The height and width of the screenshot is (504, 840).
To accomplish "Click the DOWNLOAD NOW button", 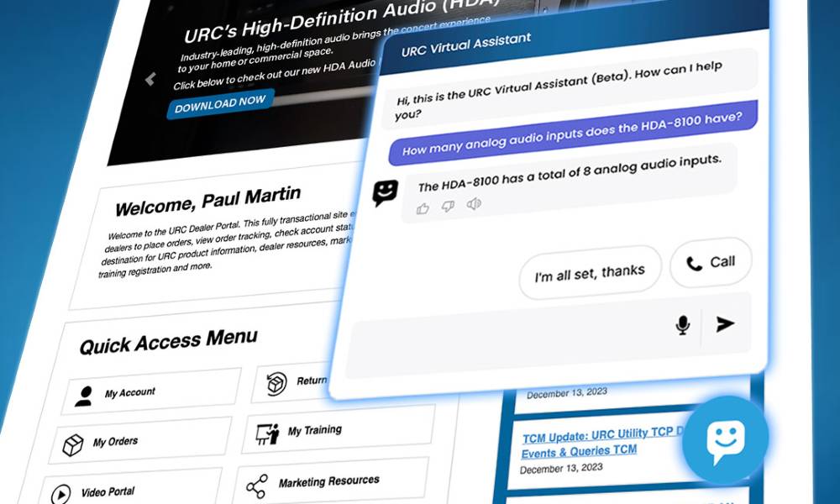I will tap(221, 103).
